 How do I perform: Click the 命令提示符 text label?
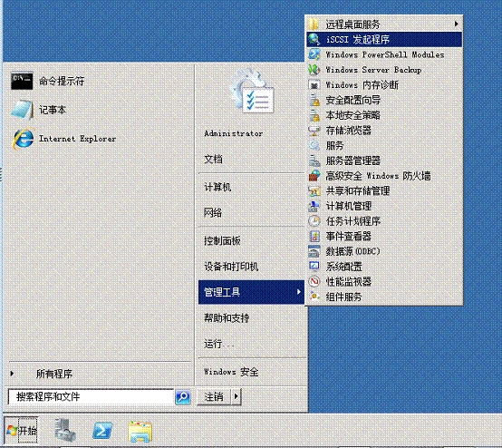click(x=62, y=81)
